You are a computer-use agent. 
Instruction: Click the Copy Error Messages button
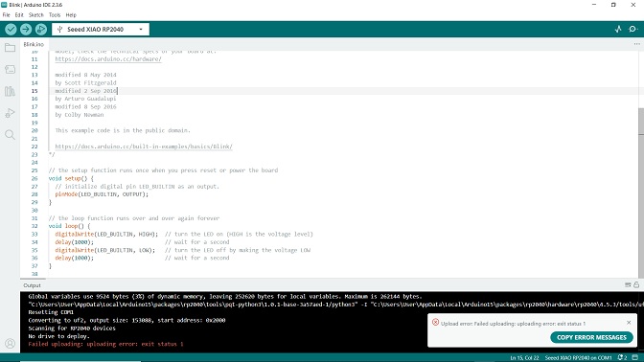click(591, 337)
